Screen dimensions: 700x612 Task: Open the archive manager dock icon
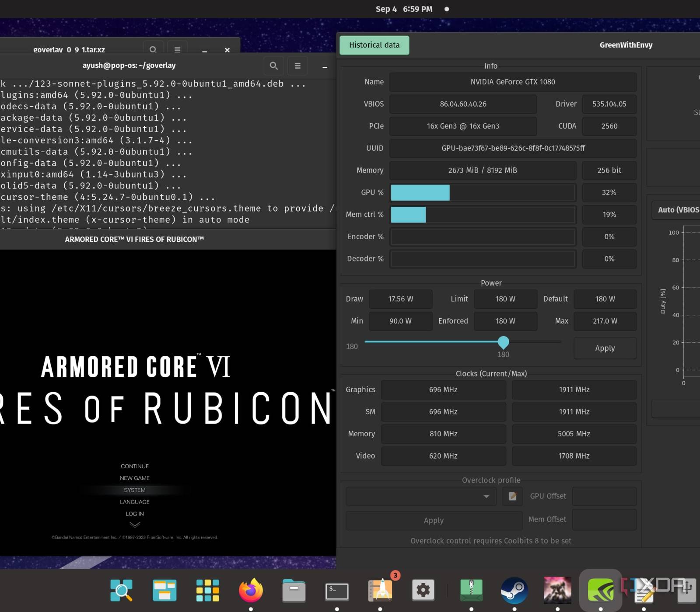coord(471,591)
